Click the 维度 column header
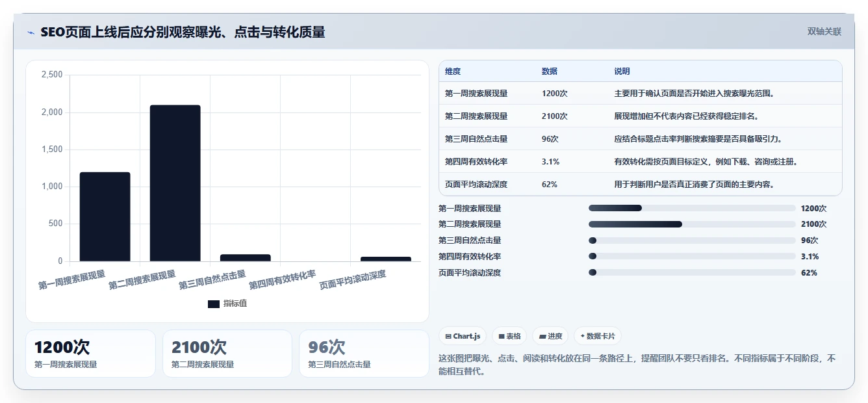Viewport: 868px width, 403px height. click(x=453, y=71)
